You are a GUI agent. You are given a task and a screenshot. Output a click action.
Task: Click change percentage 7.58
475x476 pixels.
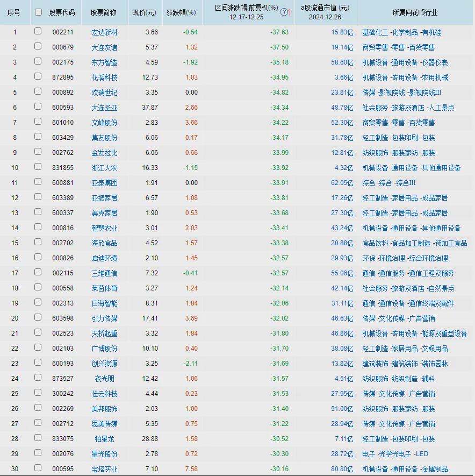tap(191, 468)
